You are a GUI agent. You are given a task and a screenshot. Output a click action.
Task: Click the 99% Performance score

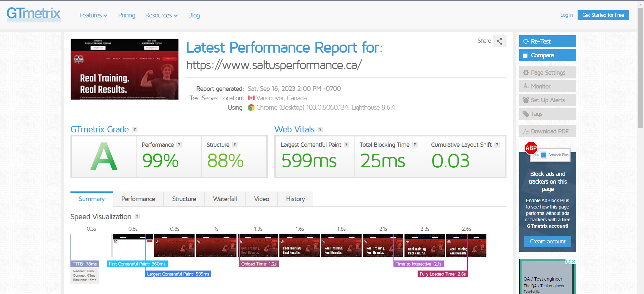(160, 161)
